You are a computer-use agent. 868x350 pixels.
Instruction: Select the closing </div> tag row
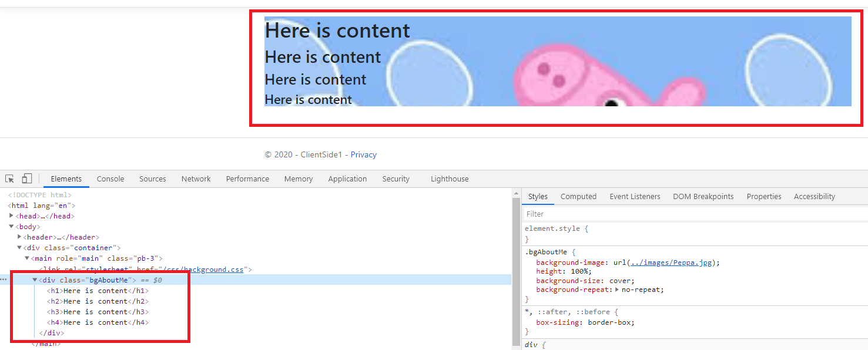pos(51,333)
